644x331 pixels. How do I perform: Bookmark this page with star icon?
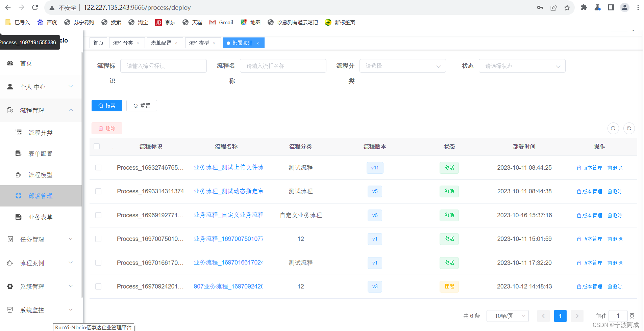pyautogui.click(x=567, y=7)
